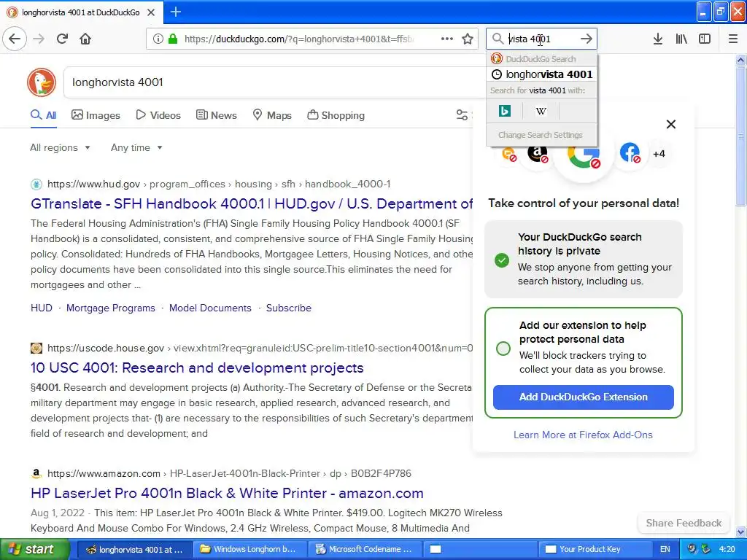Open the Firefox home page icon

[85, 39]
